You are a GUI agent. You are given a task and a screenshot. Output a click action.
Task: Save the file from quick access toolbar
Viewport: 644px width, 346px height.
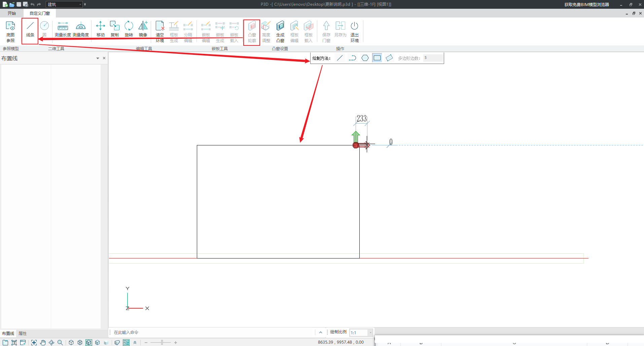click(x=19, y=4)
